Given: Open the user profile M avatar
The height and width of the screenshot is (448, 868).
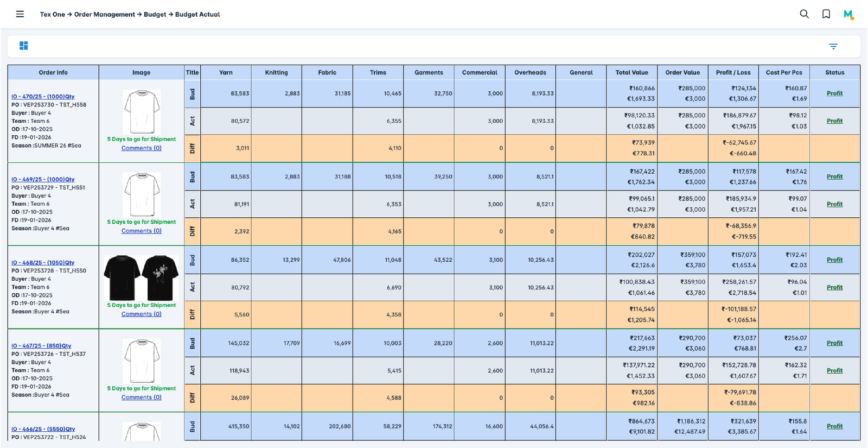Looking at the screenshot, I should [x=848, y=15].
